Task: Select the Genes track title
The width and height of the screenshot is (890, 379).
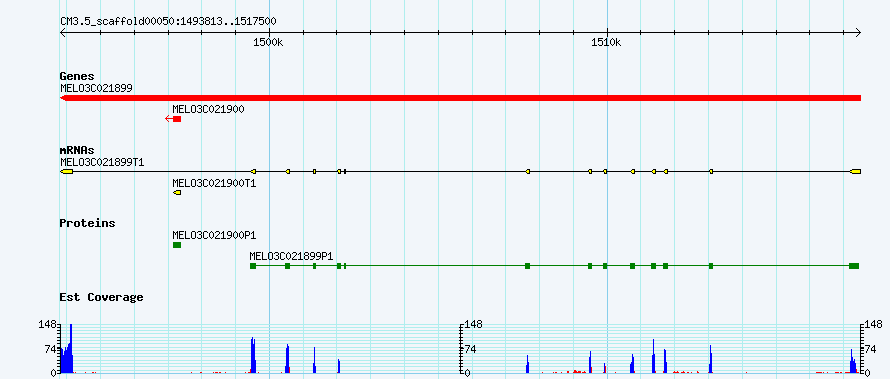Action: (x=77, y=76)
